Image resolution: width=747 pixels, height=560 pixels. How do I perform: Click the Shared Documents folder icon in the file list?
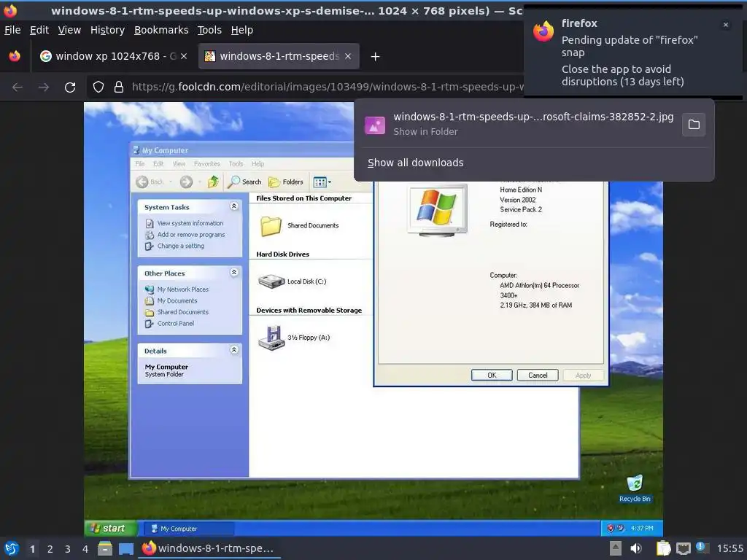pos(271,226)
